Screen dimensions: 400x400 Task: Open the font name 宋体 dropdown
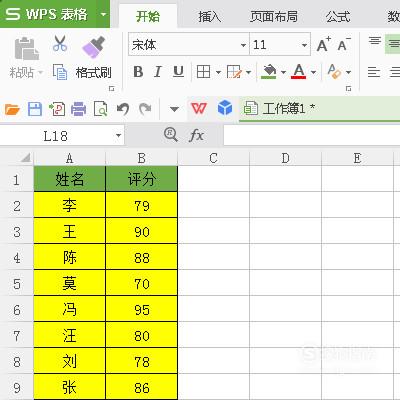[x=243, y=45]
